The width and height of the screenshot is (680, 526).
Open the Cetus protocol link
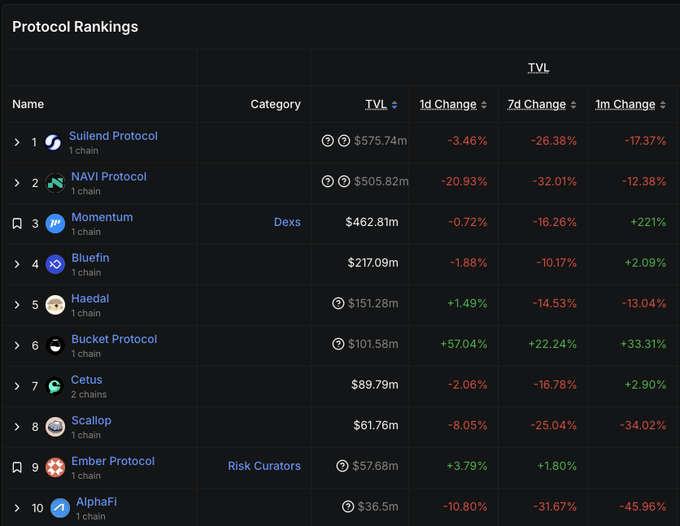87,380
